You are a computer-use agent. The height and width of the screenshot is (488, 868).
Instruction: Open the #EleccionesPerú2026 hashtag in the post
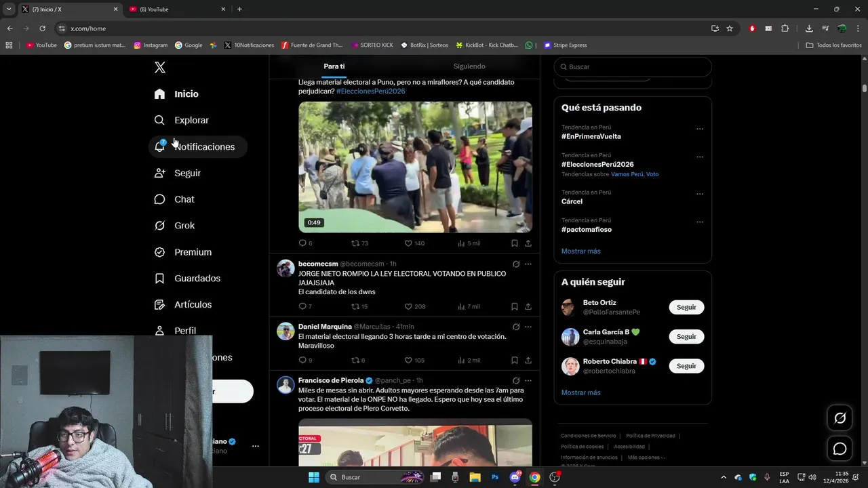pos(370,91)
